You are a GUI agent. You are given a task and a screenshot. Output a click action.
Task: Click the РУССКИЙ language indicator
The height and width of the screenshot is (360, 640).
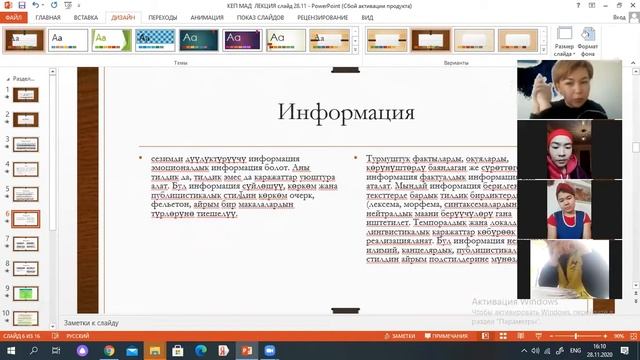click(x=78, y=336)
